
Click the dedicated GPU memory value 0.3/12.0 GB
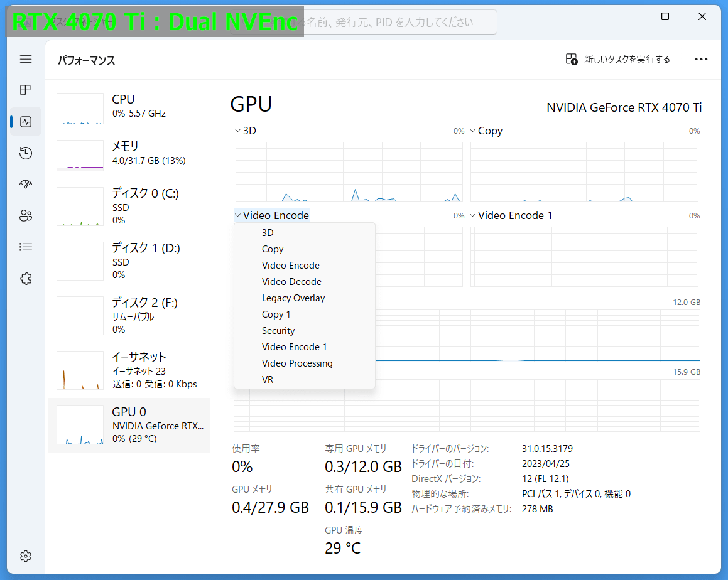click(363, 467)
